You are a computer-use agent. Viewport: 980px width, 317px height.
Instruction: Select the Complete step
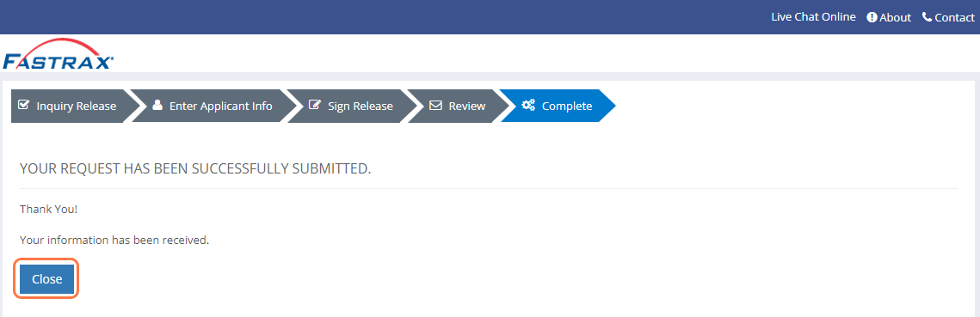tap(558, 106)
